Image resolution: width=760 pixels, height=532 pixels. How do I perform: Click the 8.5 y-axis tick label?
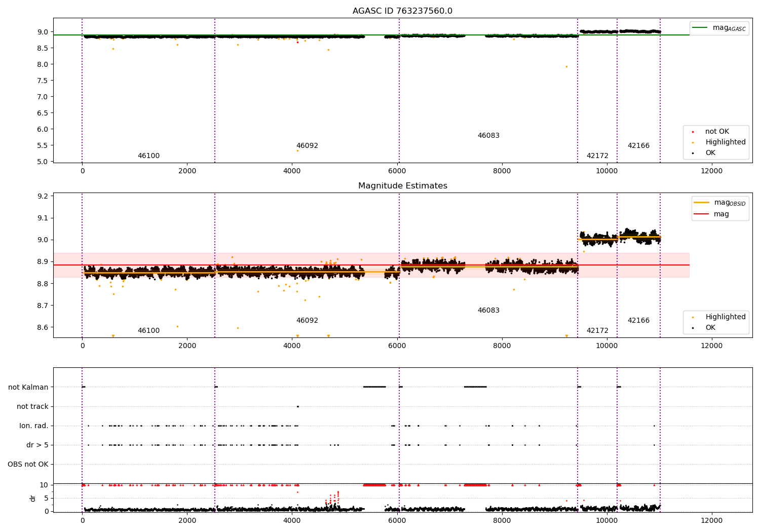(x=43, y=48)
